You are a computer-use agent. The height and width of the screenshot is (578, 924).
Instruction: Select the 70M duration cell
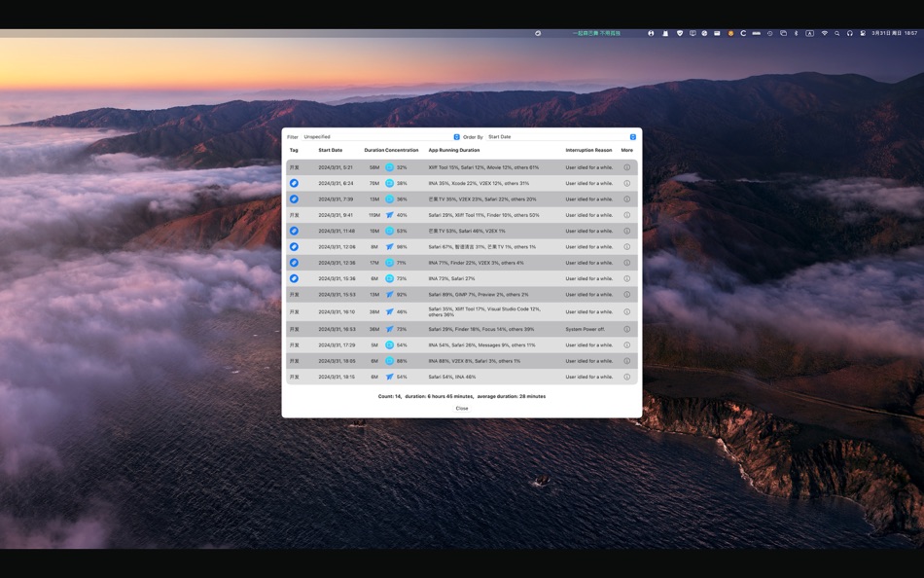coord(374,184)
